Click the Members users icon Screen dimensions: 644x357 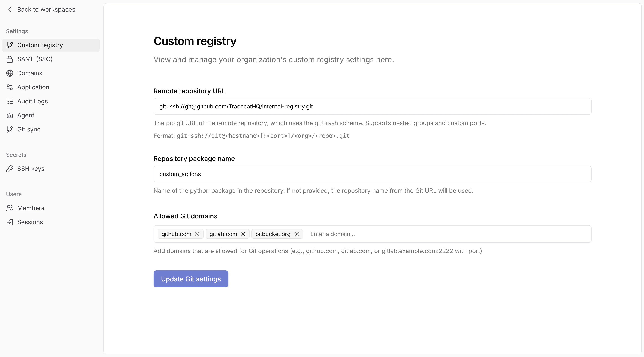coord(10,208)
